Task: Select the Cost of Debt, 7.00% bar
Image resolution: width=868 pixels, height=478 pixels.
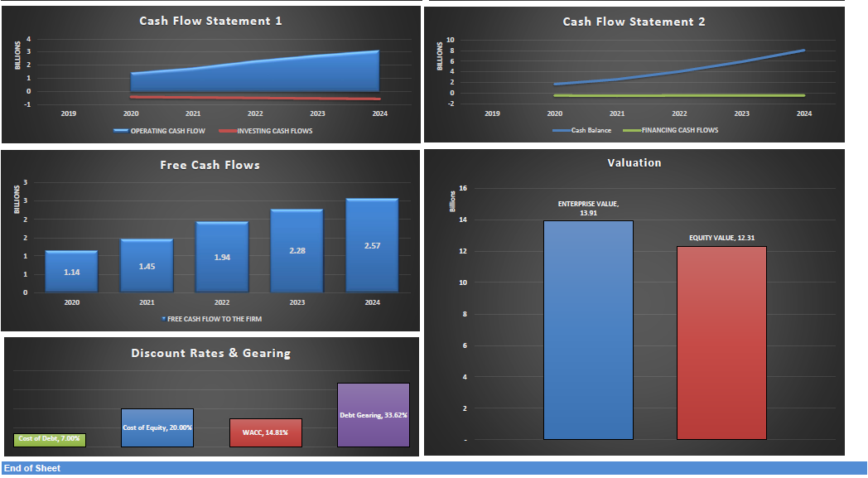Action: tap(50, 439)
